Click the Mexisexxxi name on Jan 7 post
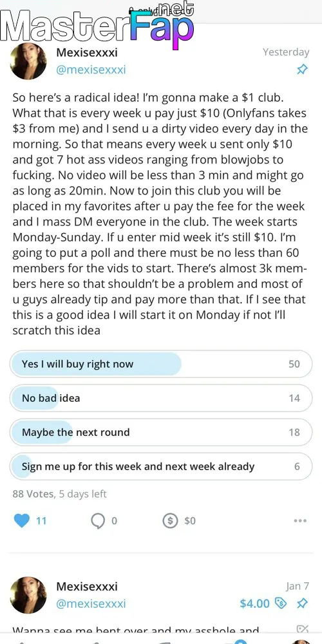The image size is (322, 644). [x=87, y=587]
